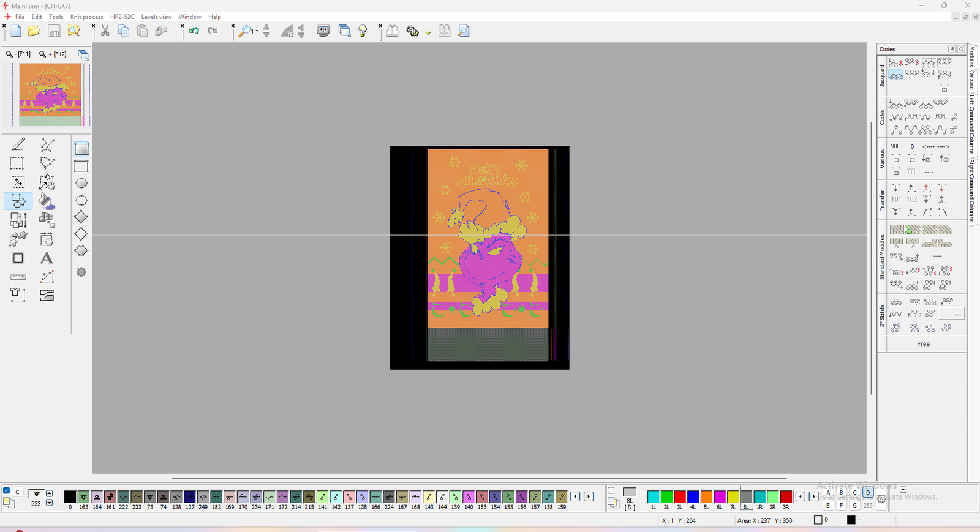Click the Free button in Codes panel

point(923,344)
